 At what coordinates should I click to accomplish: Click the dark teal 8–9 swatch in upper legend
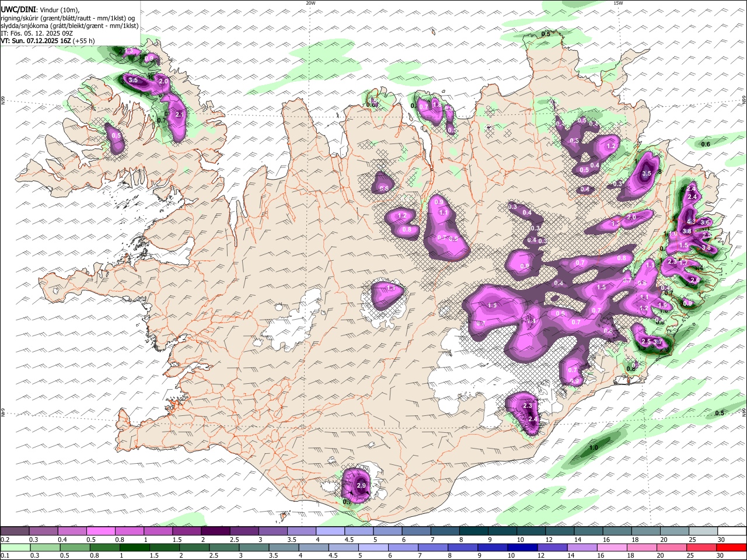[x=474, y=531]
